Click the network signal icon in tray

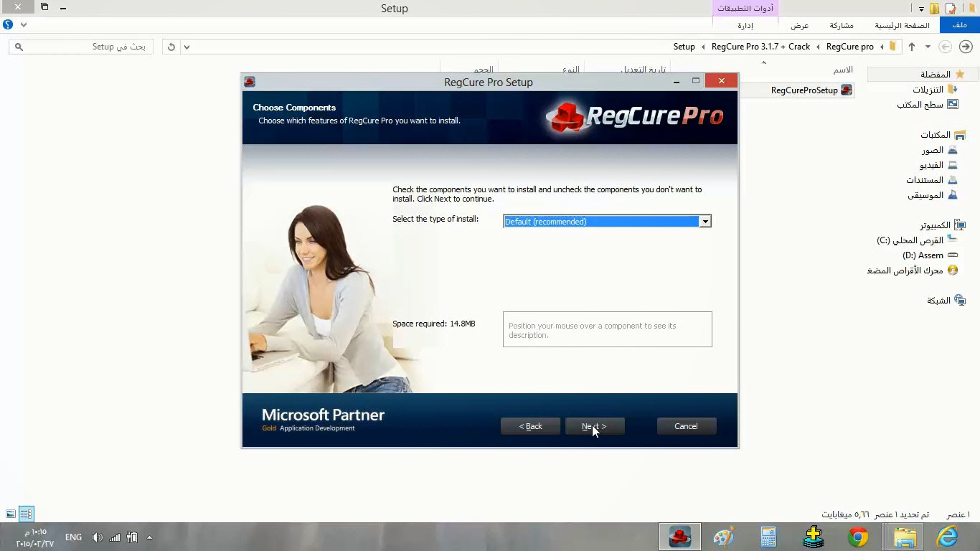115,537
